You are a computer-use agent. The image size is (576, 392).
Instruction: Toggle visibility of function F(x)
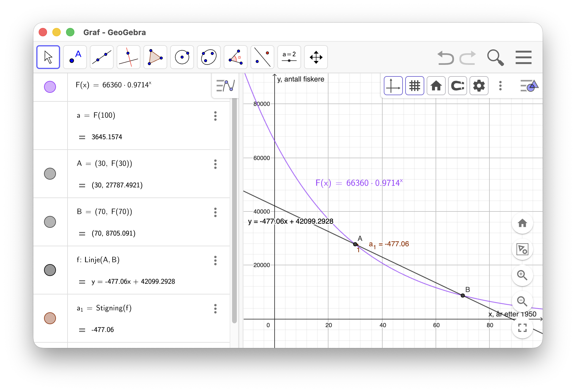pyautogui.click(x=50, y=87)
